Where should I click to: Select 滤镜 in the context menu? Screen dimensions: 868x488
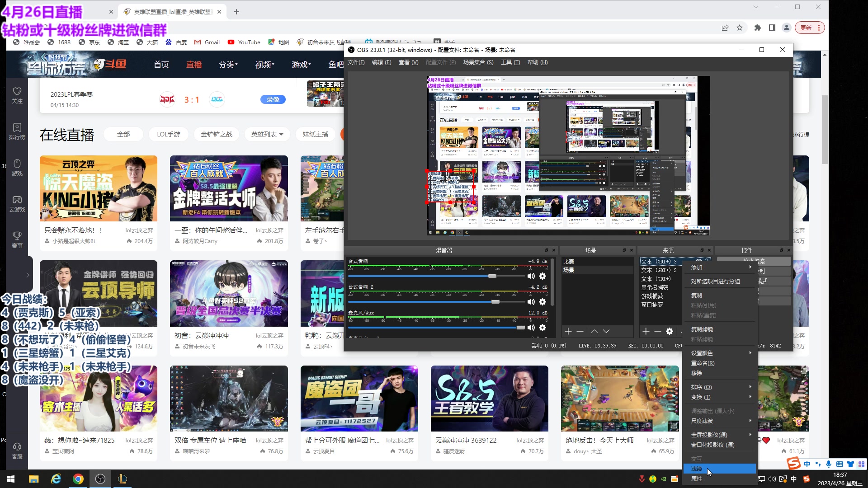(697, 469)
